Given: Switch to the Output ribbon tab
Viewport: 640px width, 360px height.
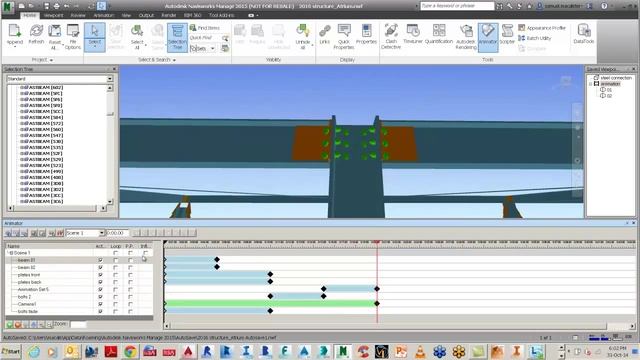Looking at the screenshot, I should click(146, 15).
